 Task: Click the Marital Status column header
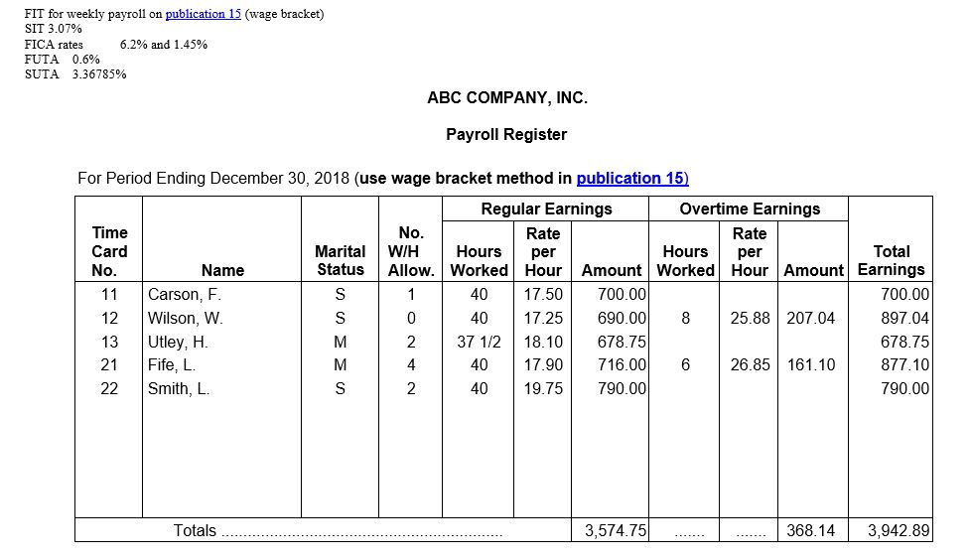coord(341,260)
